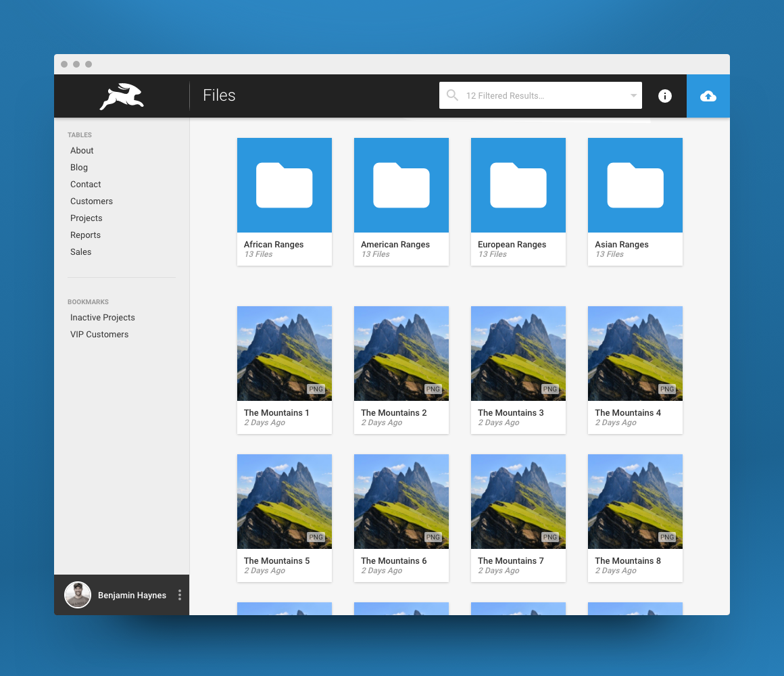The image size is (784, 676).
Task: Click the 'Files' page title
Action: pos(219,95)
